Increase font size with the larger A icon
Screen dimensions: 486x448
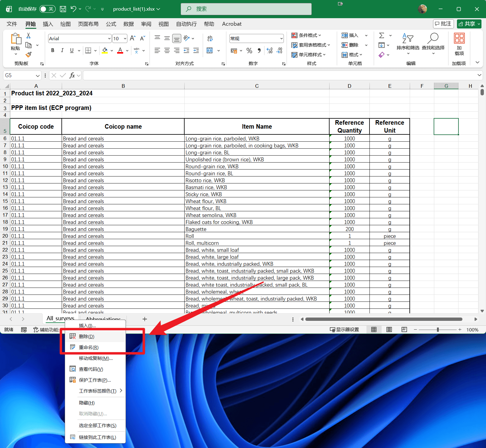click(133, 38)
